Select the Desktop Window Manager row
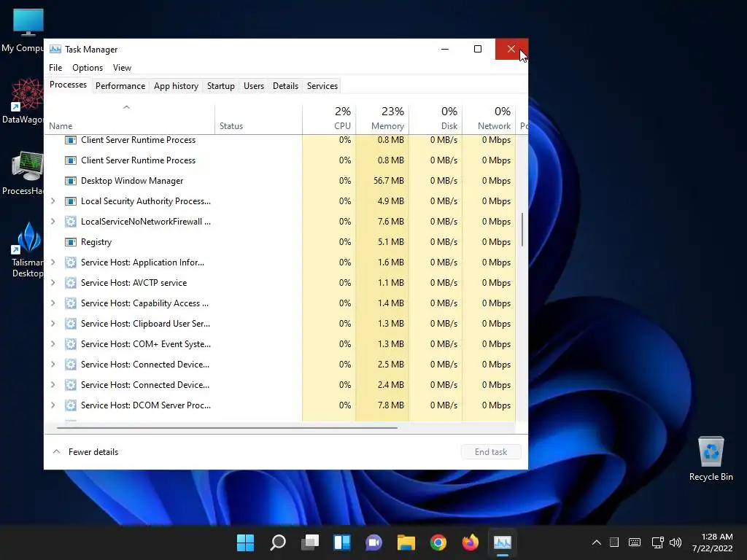This screenshot has height=560, width=747. coord(280,181)
